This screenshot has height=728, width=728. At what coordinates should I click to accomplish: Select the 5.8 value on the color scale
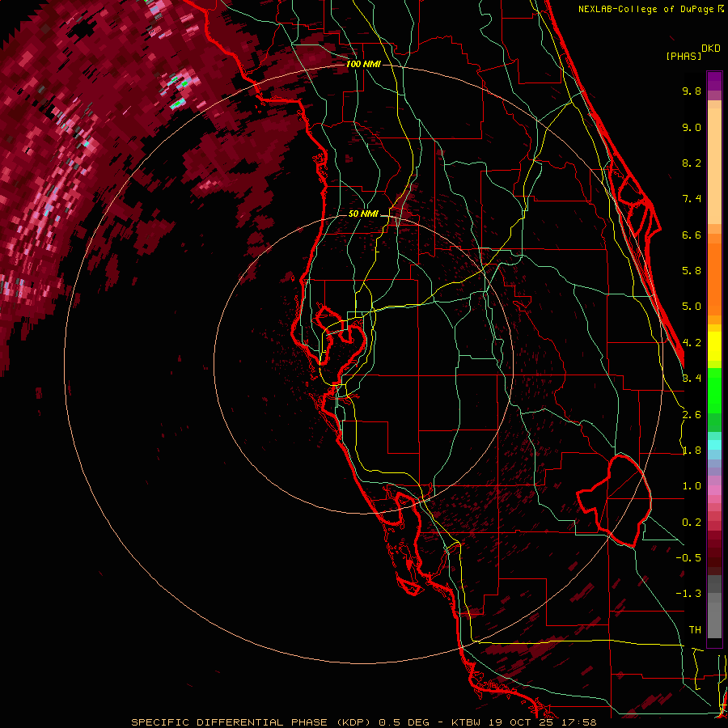[x=692, y=271]
